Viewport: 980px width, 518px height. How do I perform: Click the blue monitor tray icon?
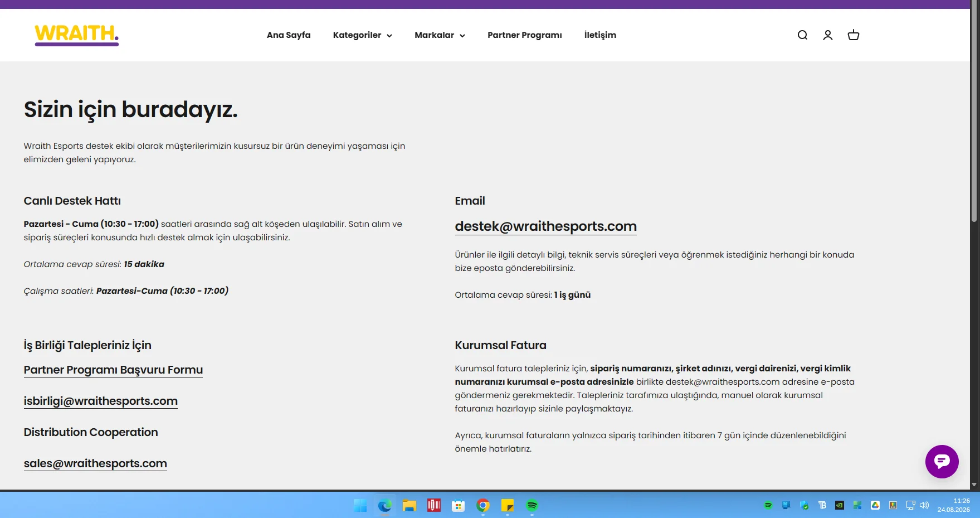coord(786,505)
